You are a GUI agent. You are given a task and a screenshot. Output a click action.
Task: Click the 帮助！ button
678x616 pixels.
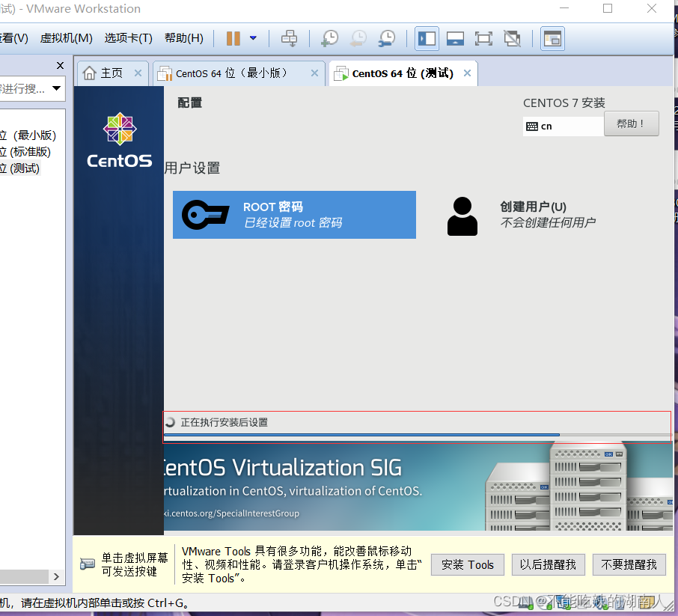click(x=632, y=123)
